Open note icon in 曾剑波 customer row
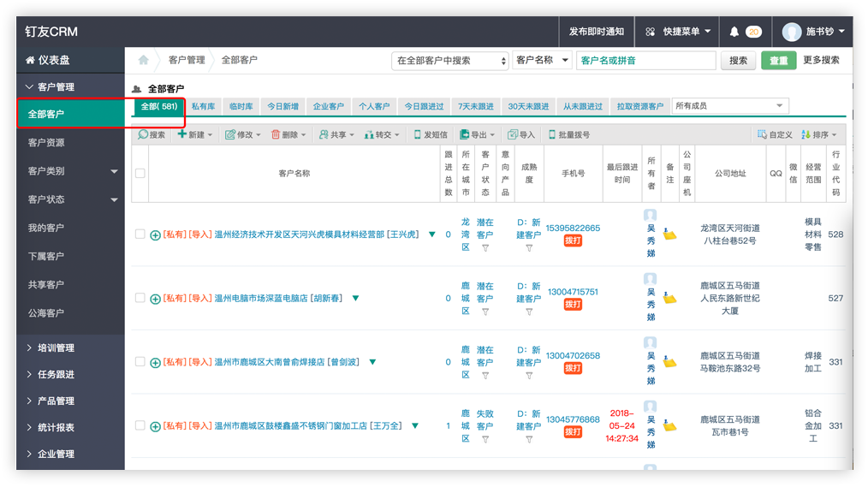 point(669,361)
